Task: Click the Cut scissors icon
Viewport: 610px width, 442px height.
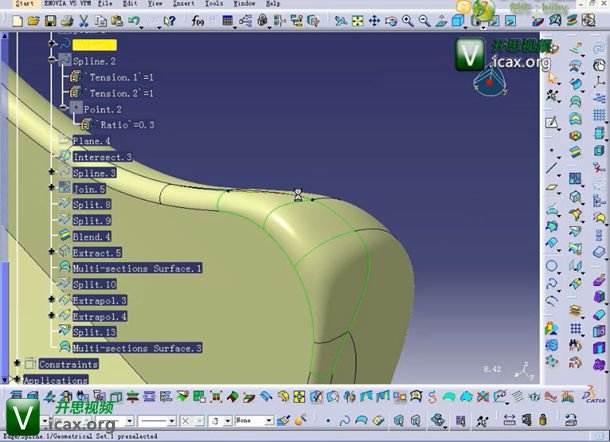Action: point(84,20)
